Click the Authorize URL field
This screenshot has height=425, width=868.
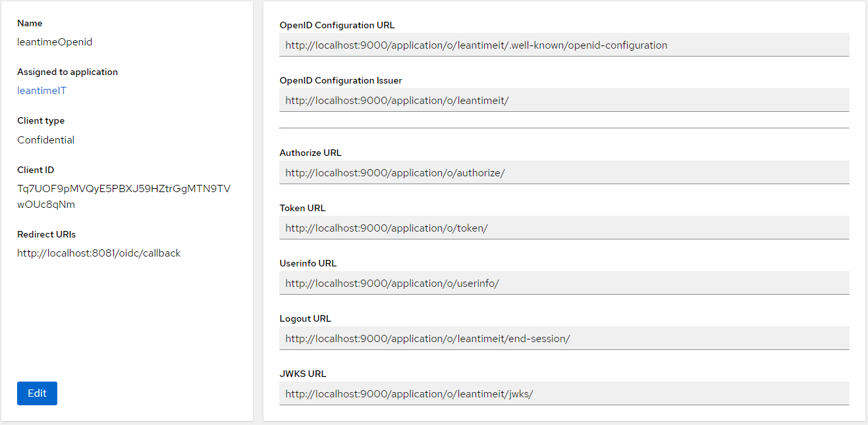point(563,172)
